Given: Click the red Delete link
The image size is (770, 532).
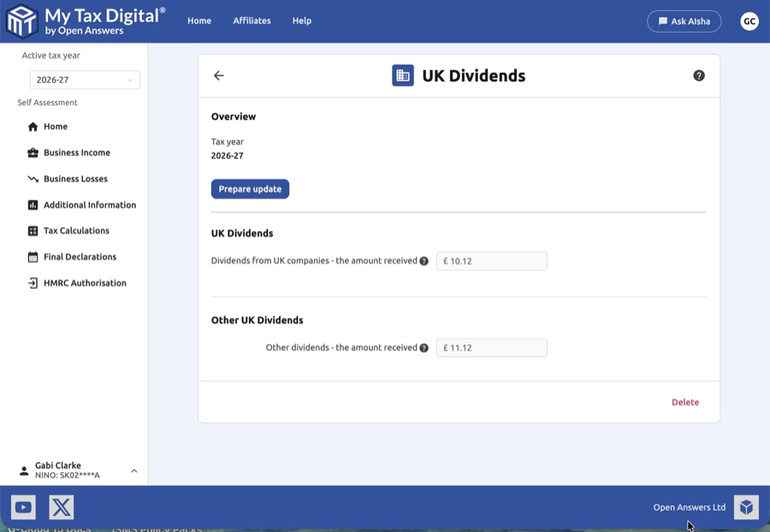Looking at the screenshot, I should click(x=684, y=402).
